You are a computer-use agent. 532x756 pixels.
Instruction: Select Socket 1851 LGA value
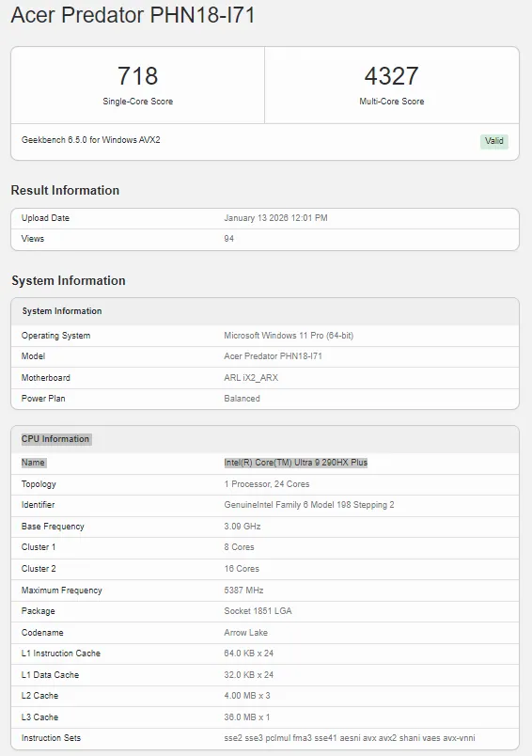point(258,611)
